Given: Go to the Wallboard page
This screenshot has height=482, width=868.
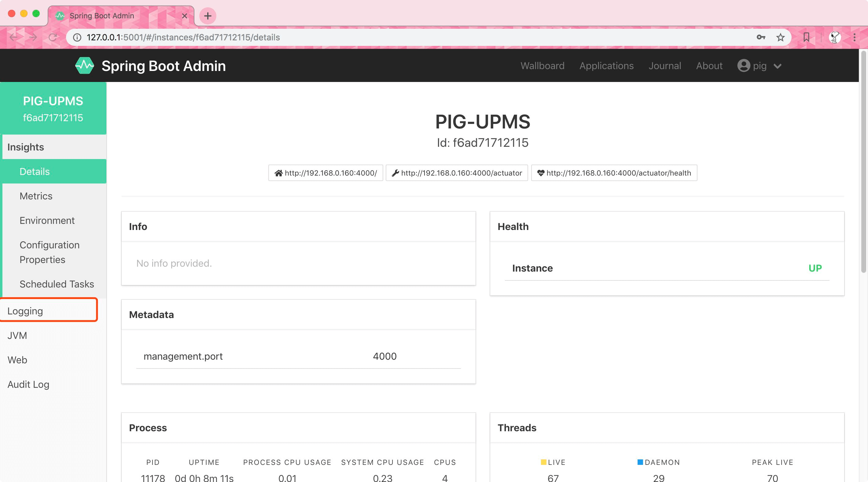Looking at the screenshot, I should (x=542, y=66).
